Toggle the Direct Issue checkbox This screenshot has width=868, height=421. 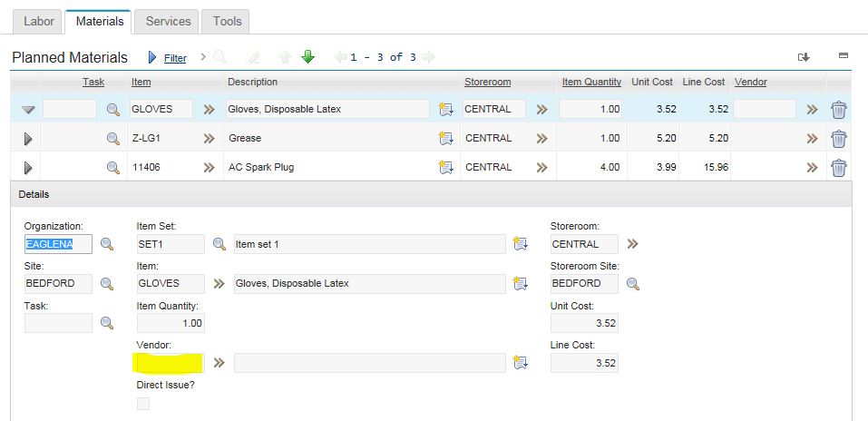[143, 404]
